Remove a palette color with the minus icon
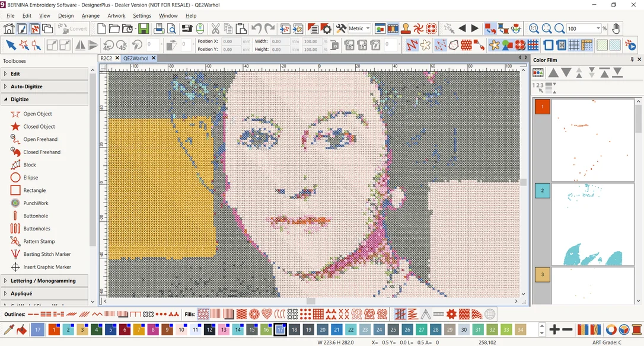Viewport: 644px width, 346px height. pos(568,329)
